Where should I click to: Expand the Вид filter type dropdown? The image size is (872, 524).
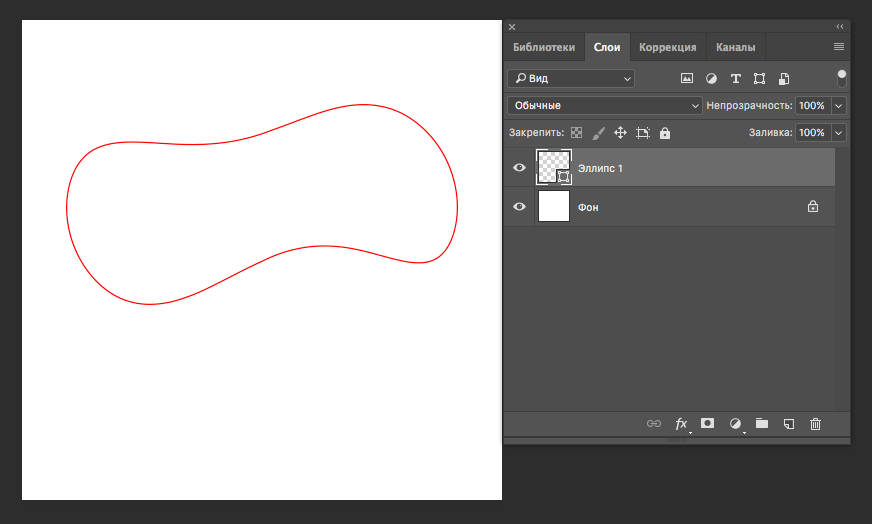(x=570, y=78)
